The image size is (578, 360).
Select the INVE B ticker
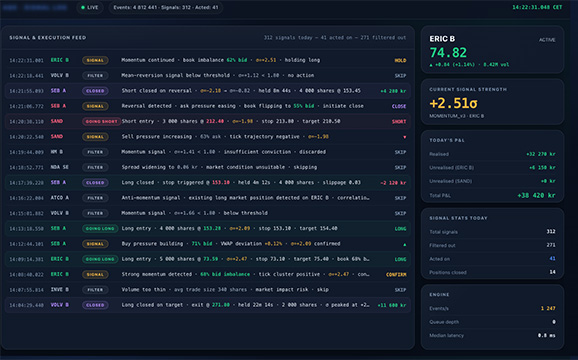click(59, 290)
